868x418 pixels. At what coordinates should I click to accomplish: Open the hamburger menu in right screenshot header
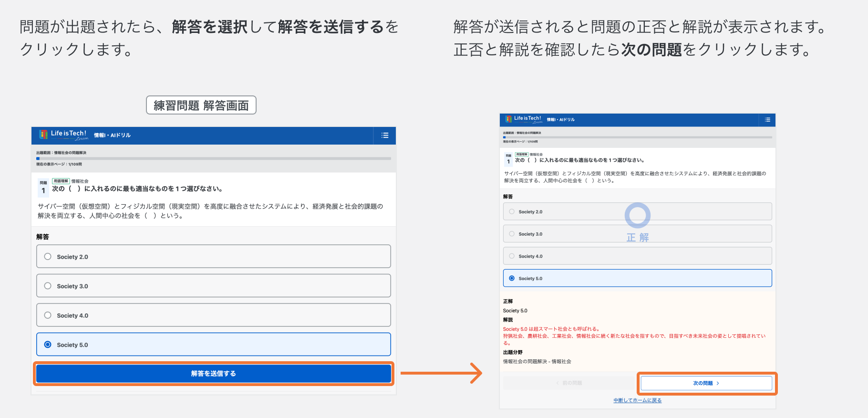(767, 120)
